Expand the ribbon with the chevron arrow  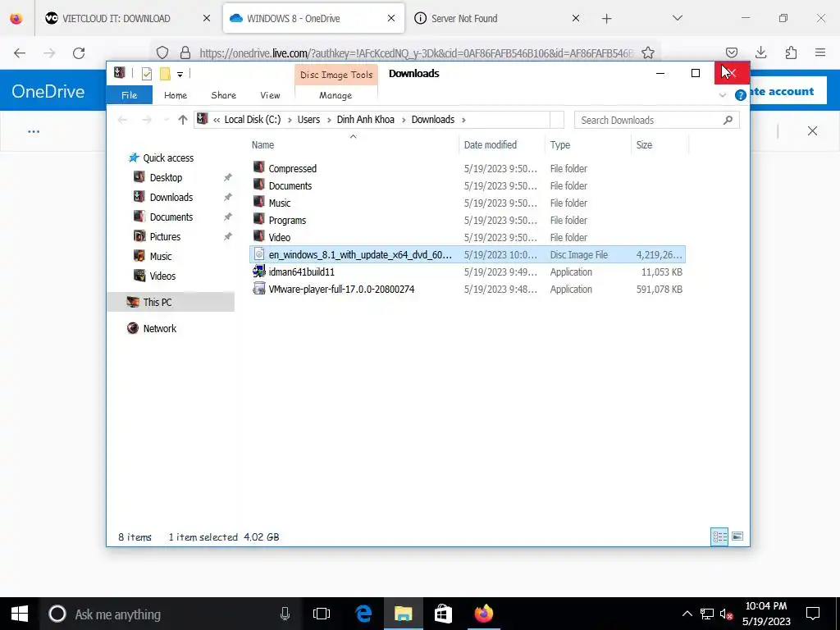[722, 95]
